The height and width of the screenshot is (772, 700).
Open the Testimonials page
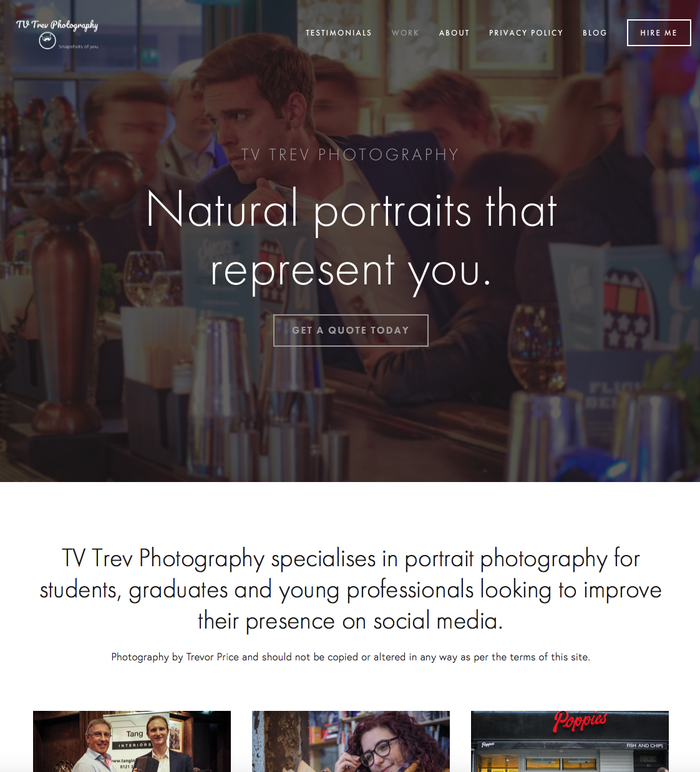pyautogui.click(x=339, y=33)
